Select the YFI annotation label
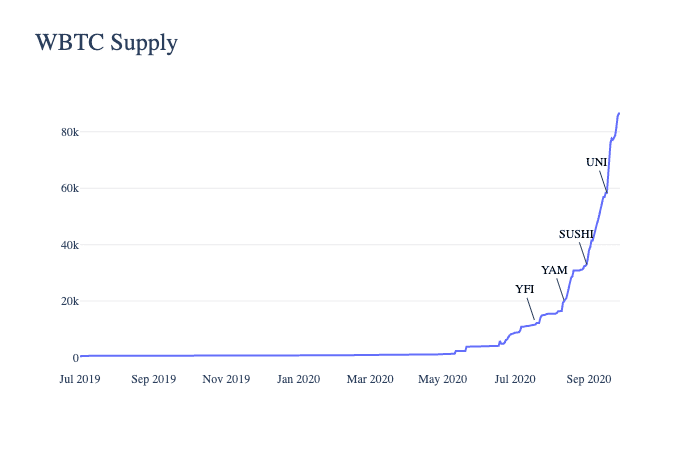Image resolution: width=700 pixels, height=450 pixels. coord(525,289)
